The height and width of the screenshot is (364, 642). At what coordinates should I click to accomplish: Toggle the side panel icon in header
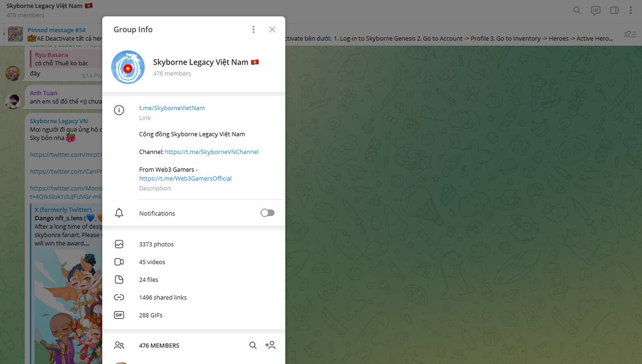(615, 10)
